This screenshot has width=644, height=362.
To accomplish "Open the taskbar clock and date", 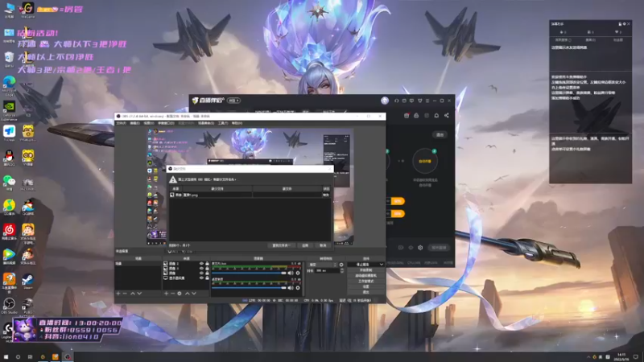I will 621,356.
